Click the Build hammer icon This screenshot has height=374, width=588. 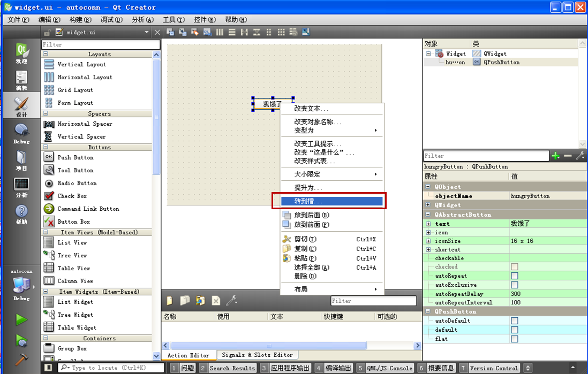coord(21,359)
